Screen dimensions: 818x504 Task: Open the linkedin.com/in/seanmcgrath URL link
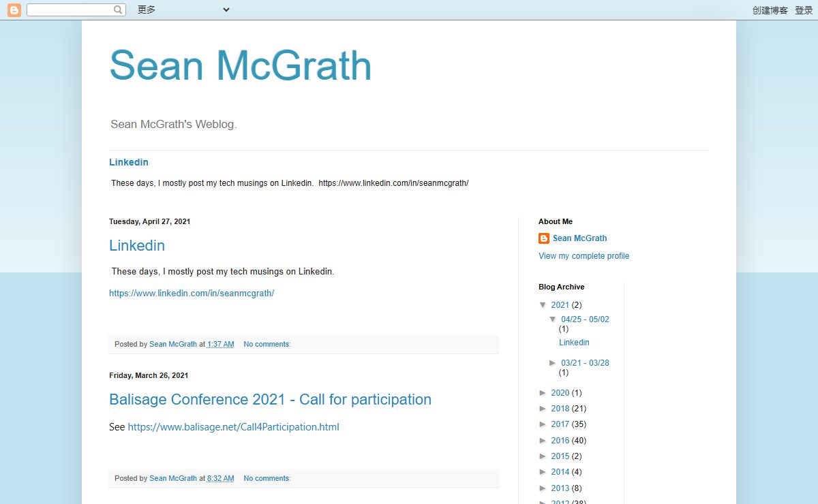pyautogui.click(x=192, y=294)
